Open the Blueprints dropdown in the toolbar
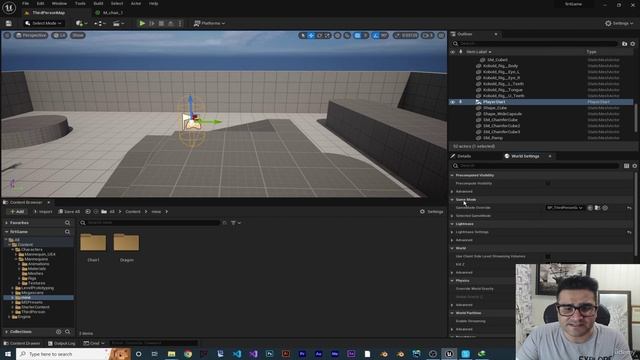Viewport: 640px width, 360px height. point(100,23)
